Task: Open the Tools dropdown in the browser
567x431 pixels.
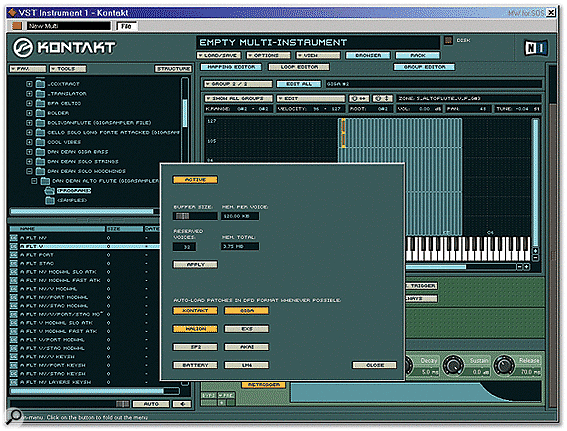Action: click(68, 69)
